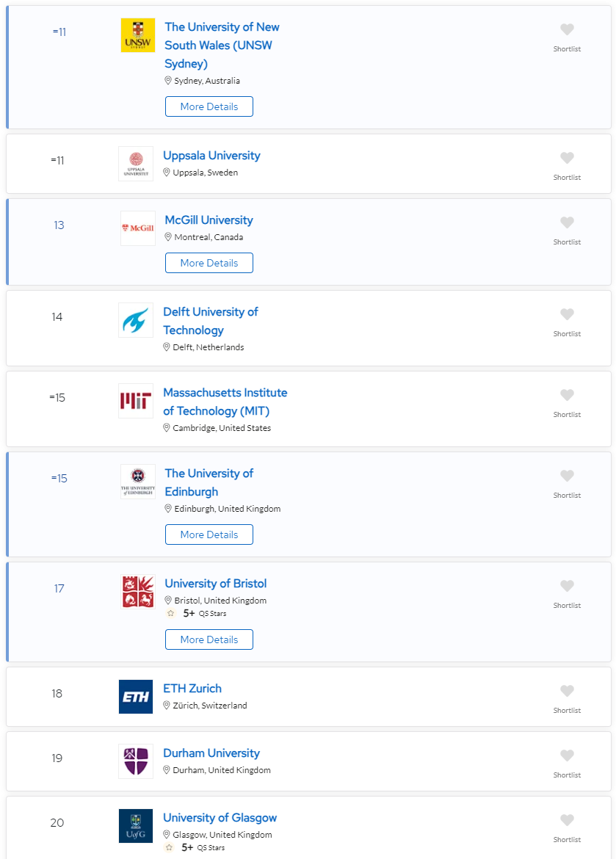Image resolution: width=616 pixels, height=859 pixels.
Task: Click the ETH Zurich logo
Action: (x=136, y=697)
